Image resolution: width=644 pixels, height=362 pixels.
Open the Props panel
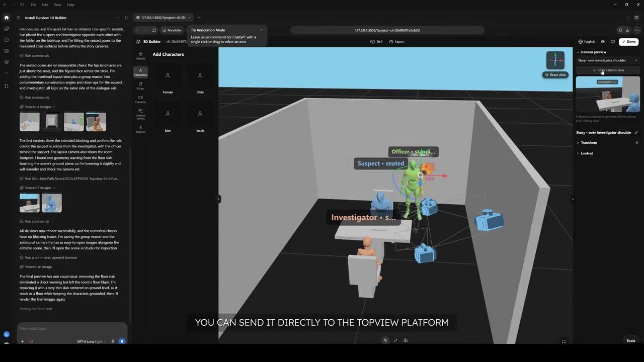pos(140,86)
